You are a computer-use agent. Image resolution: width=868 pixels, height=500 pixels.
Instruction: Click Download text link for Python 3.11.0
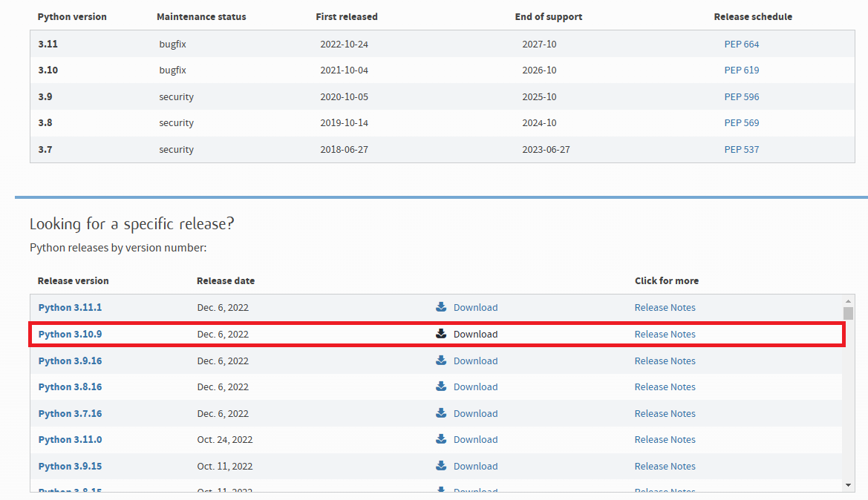(x=475, y=439)
